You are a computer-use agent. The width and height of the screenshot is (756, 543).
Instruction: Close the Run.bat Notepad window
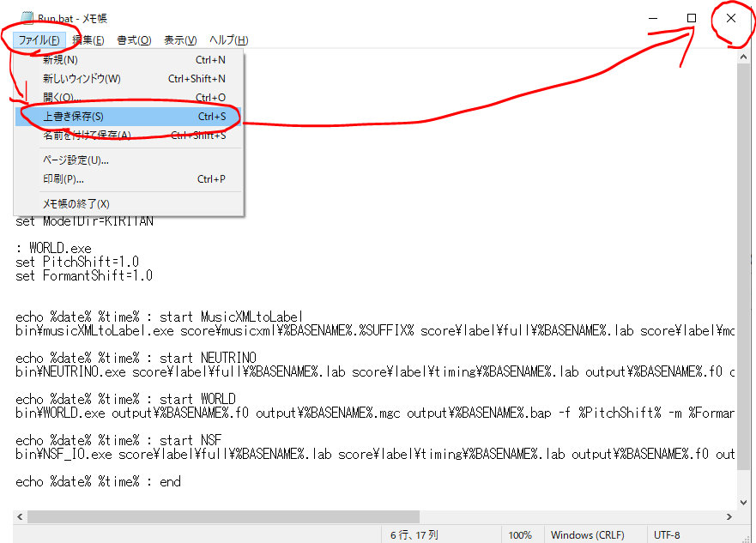click(731, 18)
